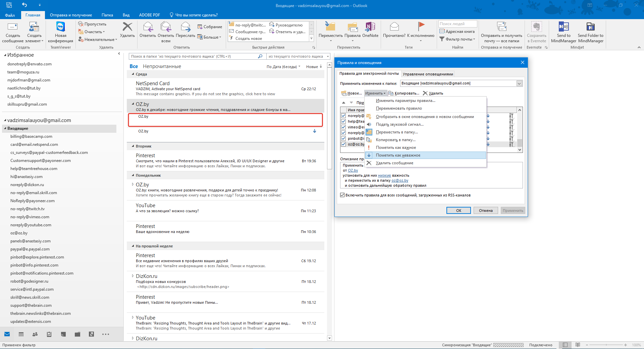Screen dimensions: 644x349
Task: Click the search magnifier in mail search box
Action: (x=260, y=56)
